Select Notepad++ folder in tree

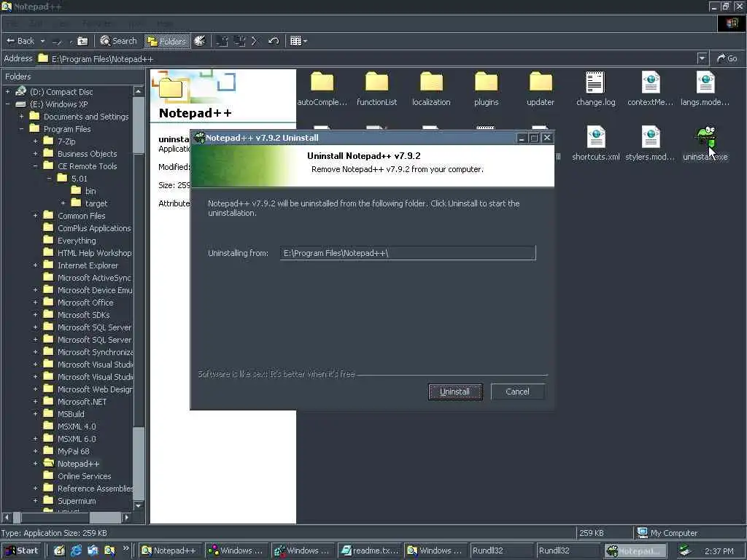78,463
